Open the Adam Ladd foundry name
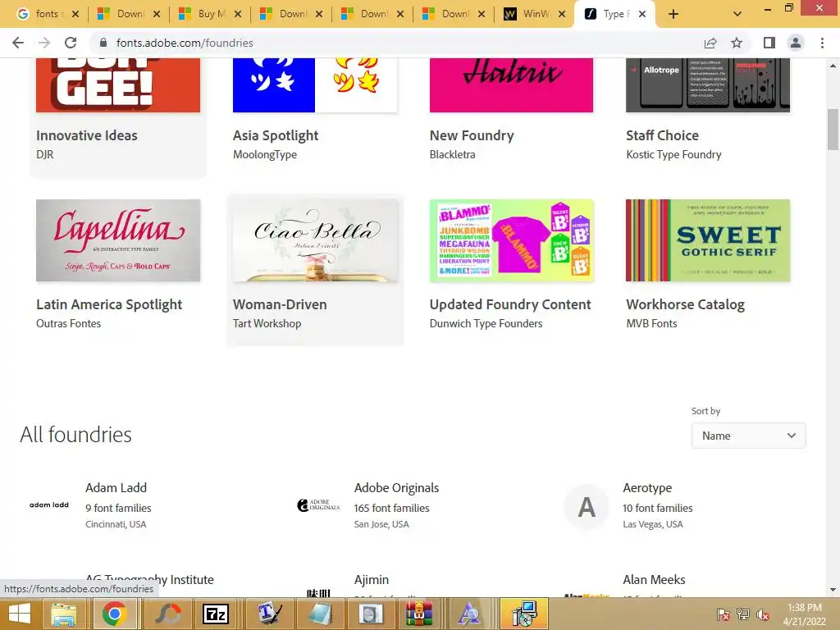The width and height of the screenshot is (840, 630). tap(116, 488)
